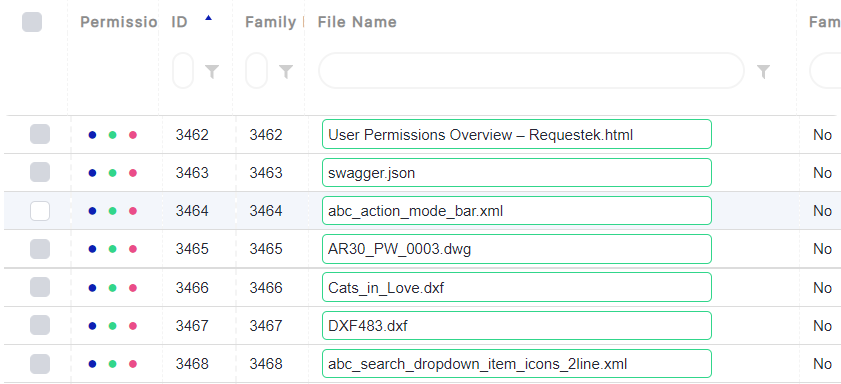Screen dimensions: 841x384
Task: Click the File Name column header
Action: pyautogui.click(x=357, y=22)
